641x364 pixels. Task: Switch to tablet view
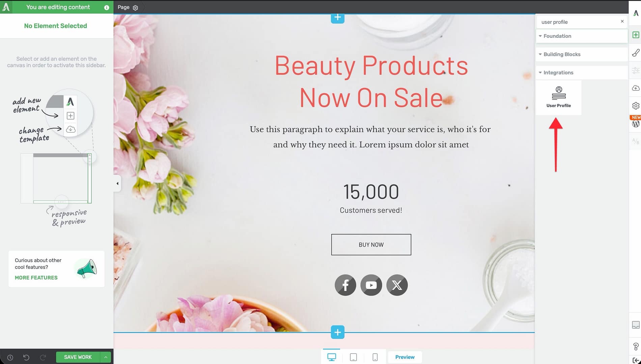[353, 357]
